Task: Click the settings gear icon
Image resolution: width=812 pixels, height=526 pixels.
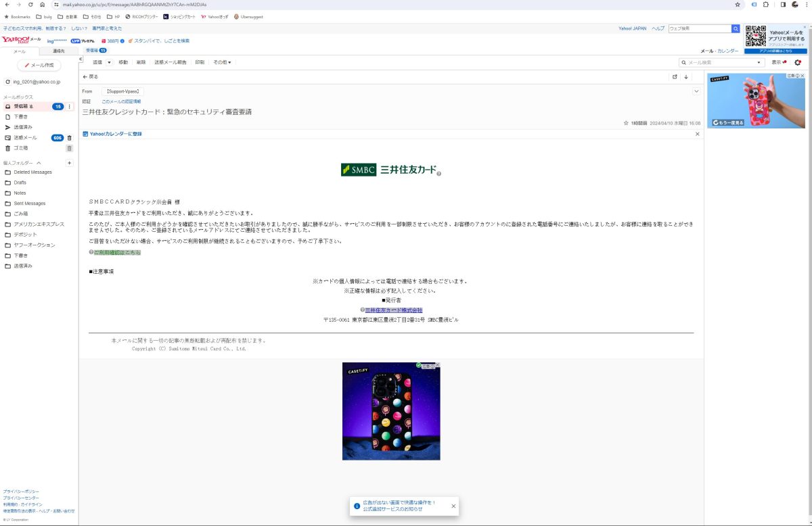Action: click(798, 62)
